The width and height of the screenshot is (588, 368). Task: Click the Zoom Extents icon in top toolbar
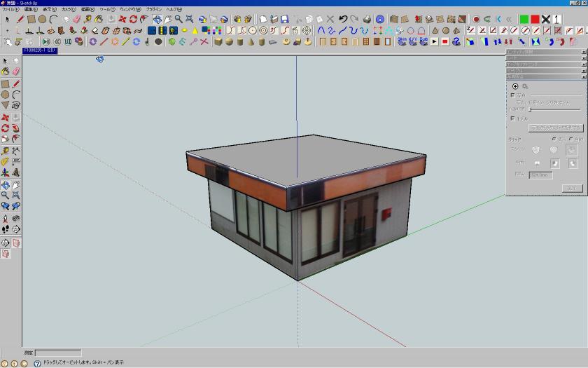point(190,19)
